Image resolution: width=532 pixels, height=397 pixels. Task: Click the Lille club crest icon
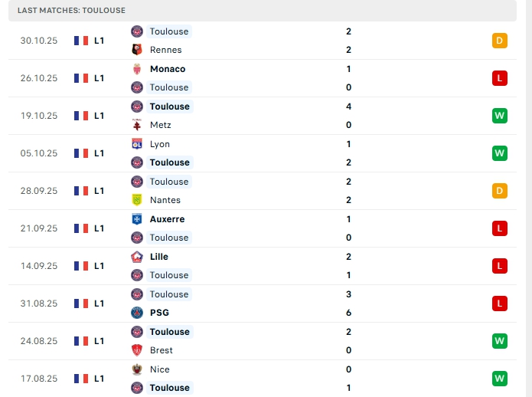[137, 257]
